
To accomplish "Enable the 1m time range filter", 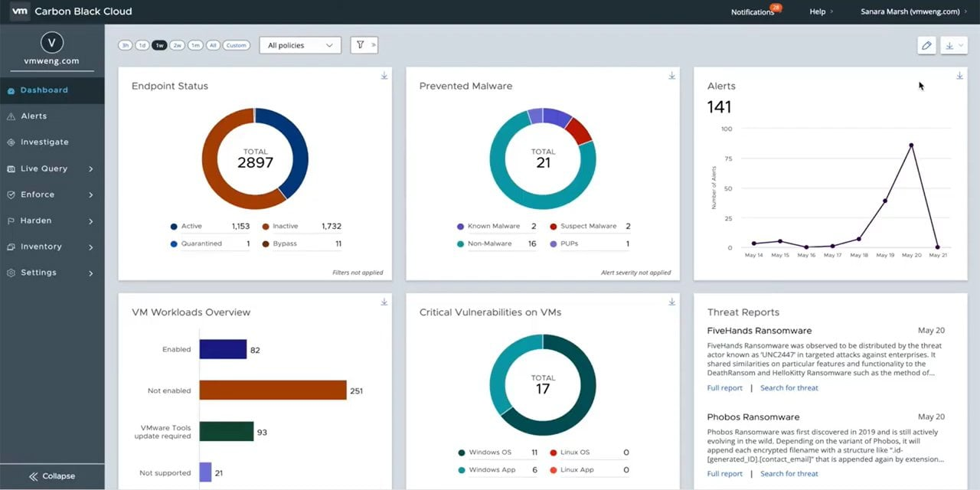I will (195, 45).
